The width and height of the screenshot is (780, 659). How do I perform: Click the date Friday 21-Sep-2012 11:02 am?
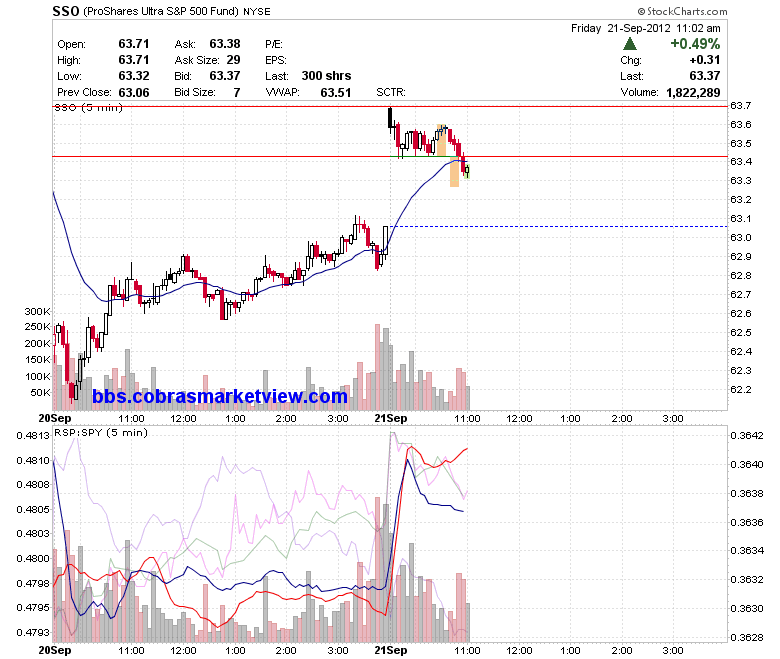click(x=645, y=28)
